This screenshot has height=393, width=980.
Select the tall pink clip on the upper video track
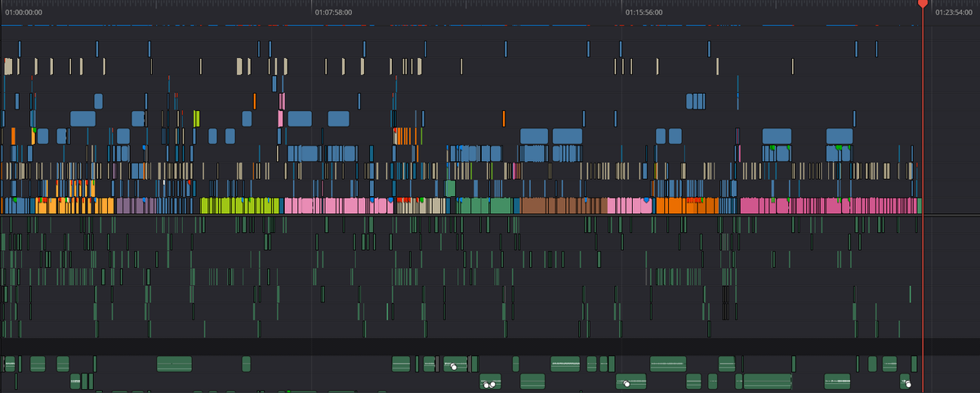tap(282, 118)
